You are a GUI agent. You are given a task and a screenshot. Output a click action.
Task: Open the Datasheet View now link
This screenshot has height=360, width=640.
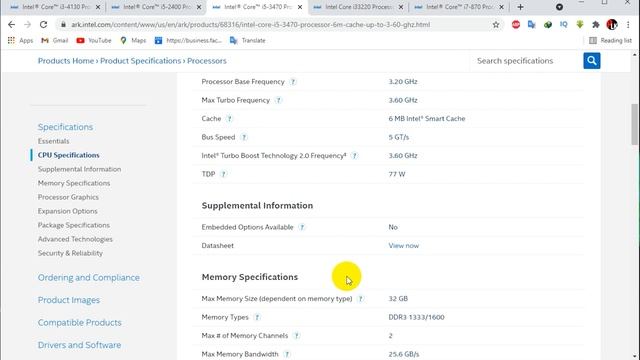(x=403, y=246)
